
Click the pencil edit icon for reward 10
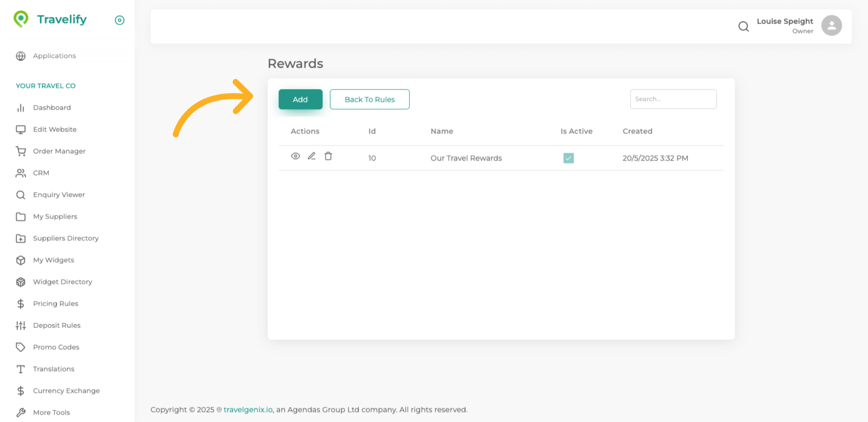311,156
